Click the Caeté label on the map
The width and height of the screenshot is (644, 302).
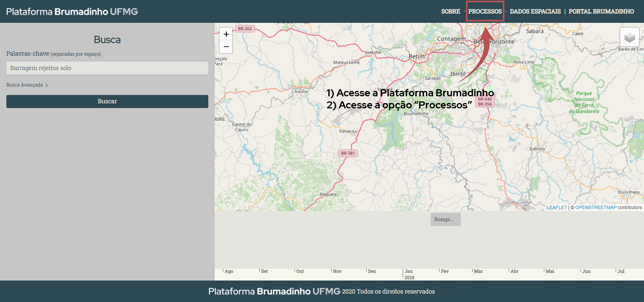578,34
